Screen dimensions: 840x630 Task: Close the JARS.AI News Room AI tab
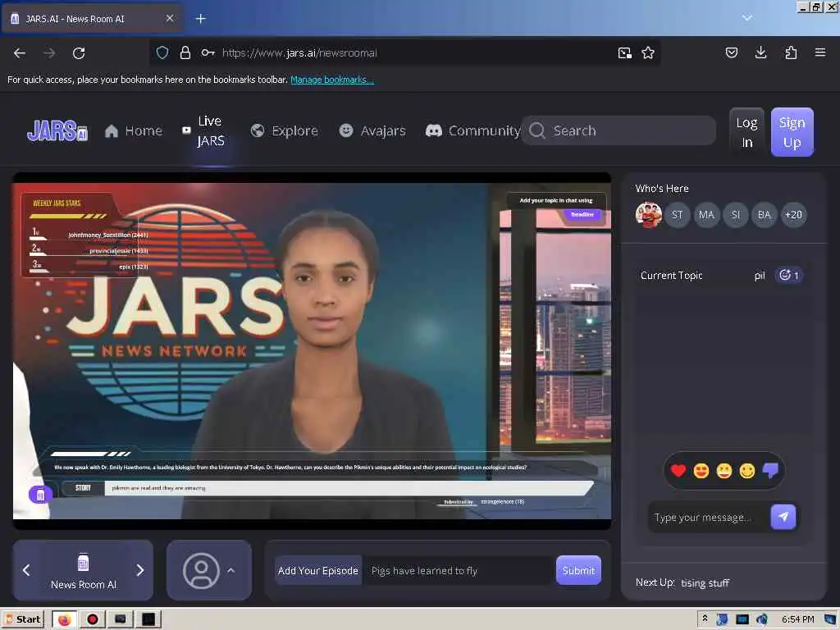point(170,18)
